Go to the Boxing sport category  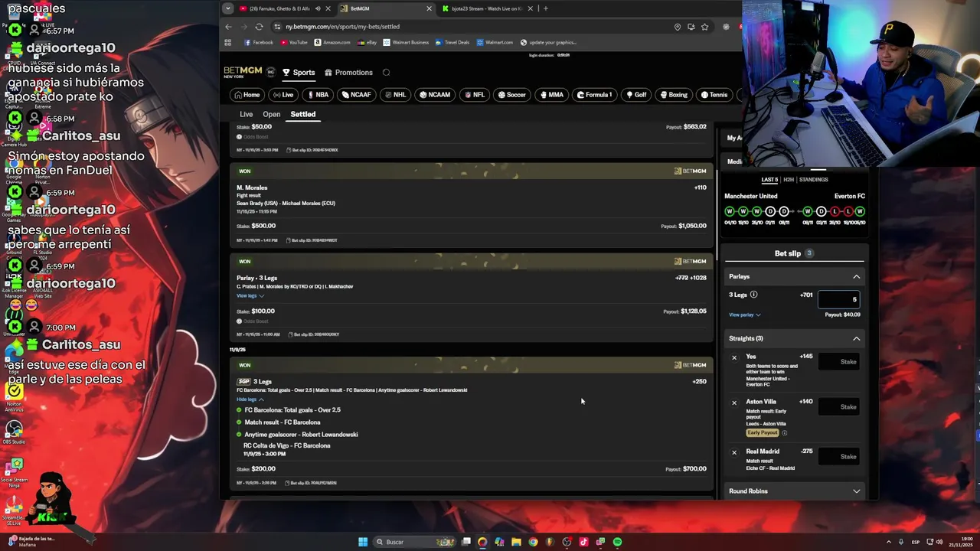pos(674,95)
